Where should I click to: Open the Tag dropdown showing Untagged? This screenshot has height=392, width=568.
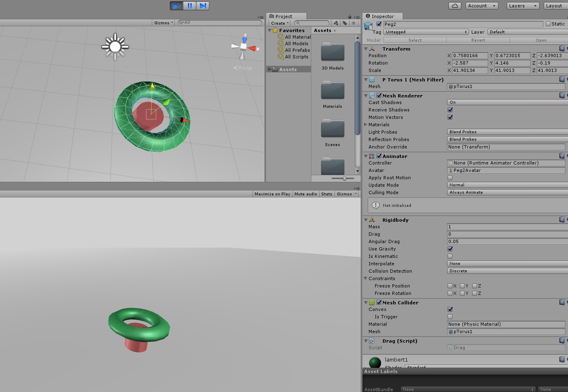425,32
